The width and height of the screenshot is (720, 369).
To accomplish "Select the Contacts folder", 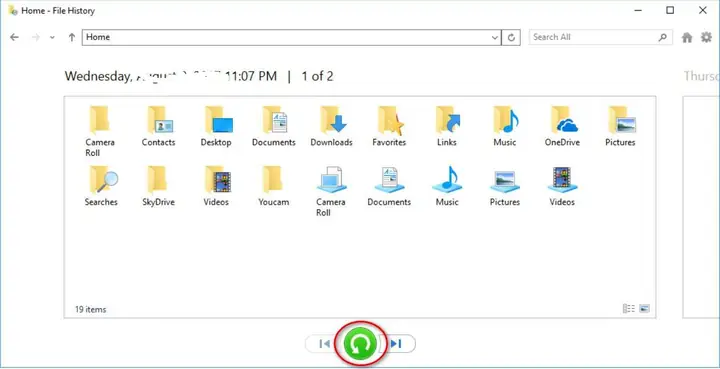I will (x=158, y=127).
